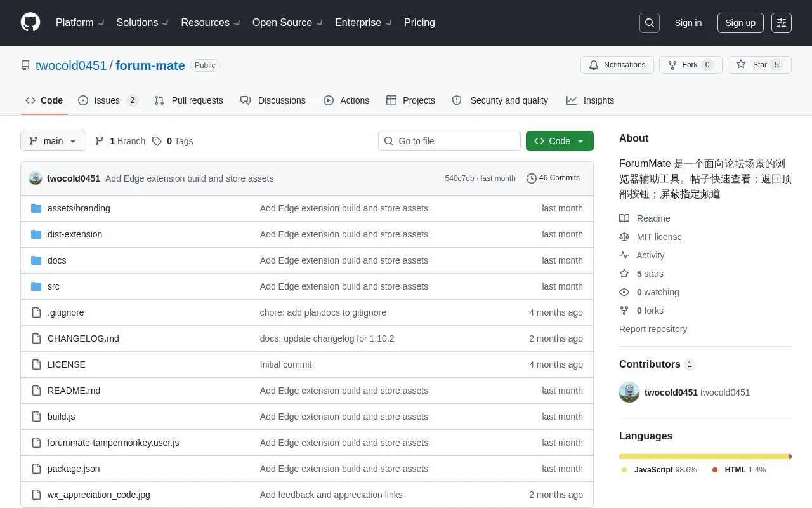Open 'Initial commit' message link

(285, 364)
